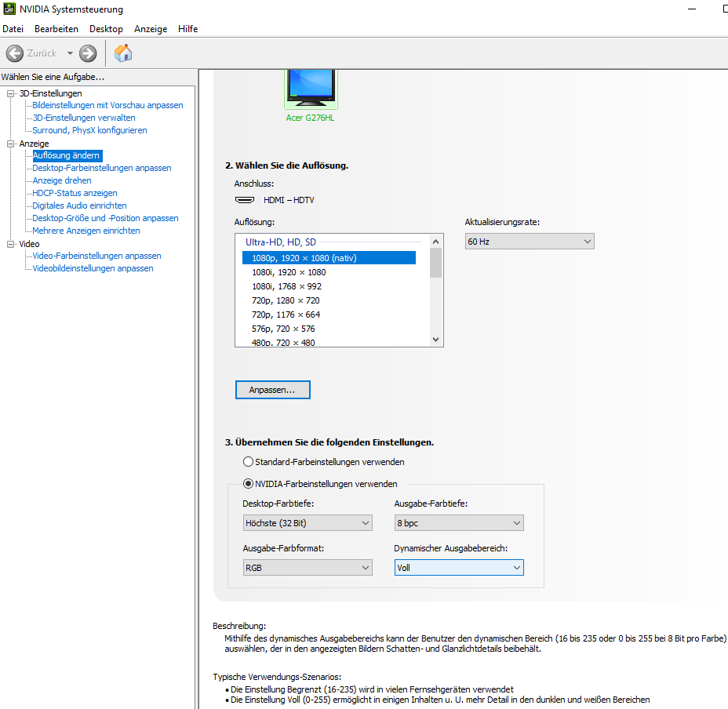
Task: Select resolution 1080p, 1920 × 1080 (nativ)
Action: click(329, 258)
